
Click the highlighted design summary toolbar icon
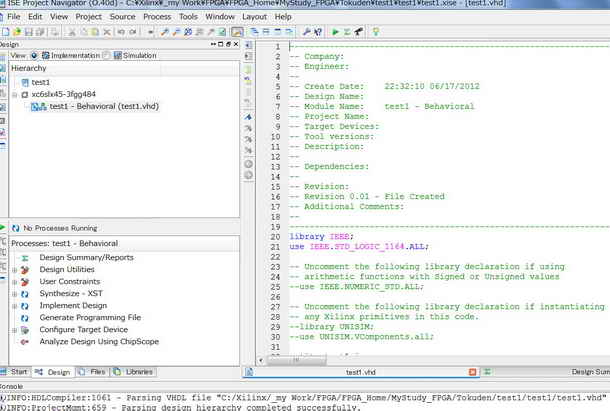coord(237,32)
